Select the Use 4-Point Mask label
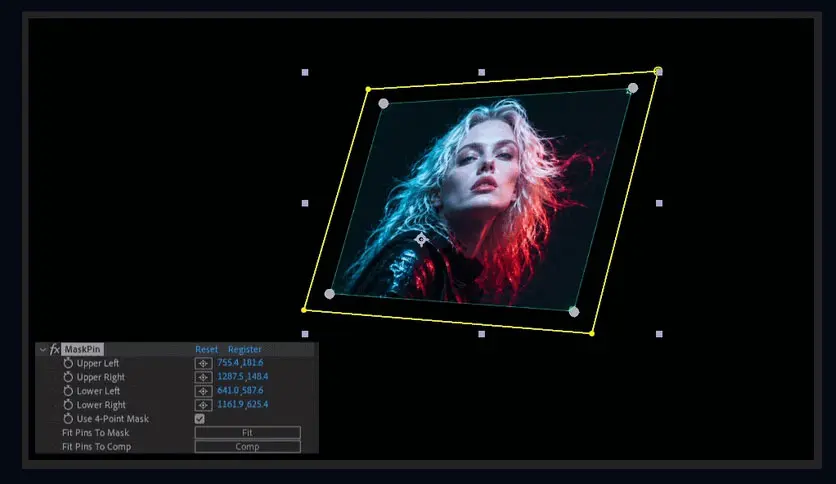The image size is (836, 484). coord(112,419)
